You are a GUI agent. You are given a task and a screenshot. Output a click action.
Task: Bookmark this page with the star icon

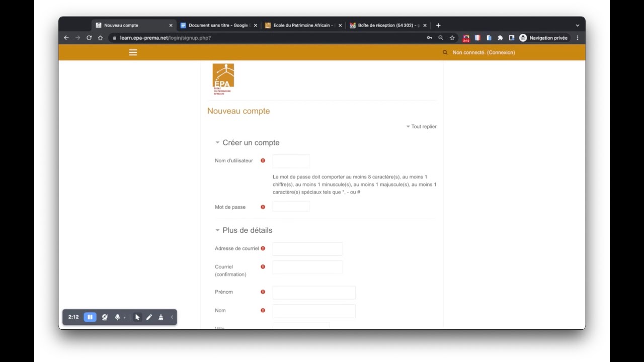[452, 38]
